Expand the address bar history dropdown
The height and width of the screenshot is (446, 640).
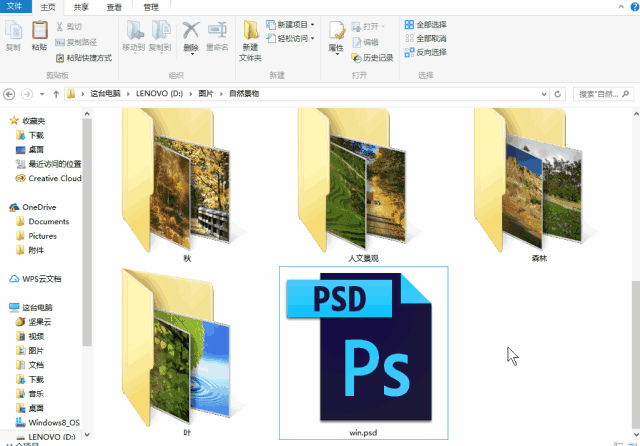point(544,94)
